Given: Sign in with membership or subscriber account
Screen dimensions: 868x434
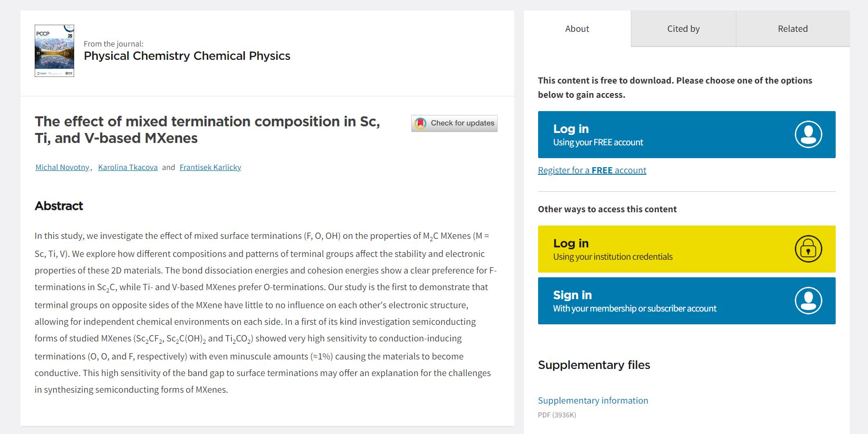Looking at the screenshot, I should click(665, 301).
